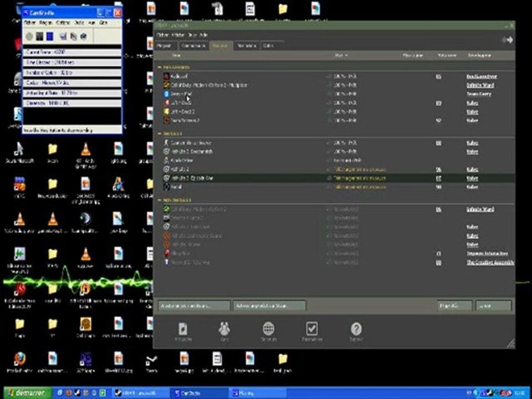Click the Properties button in Steam
The height and width of the screenshot is (399, 532).
tap(454, 306)
